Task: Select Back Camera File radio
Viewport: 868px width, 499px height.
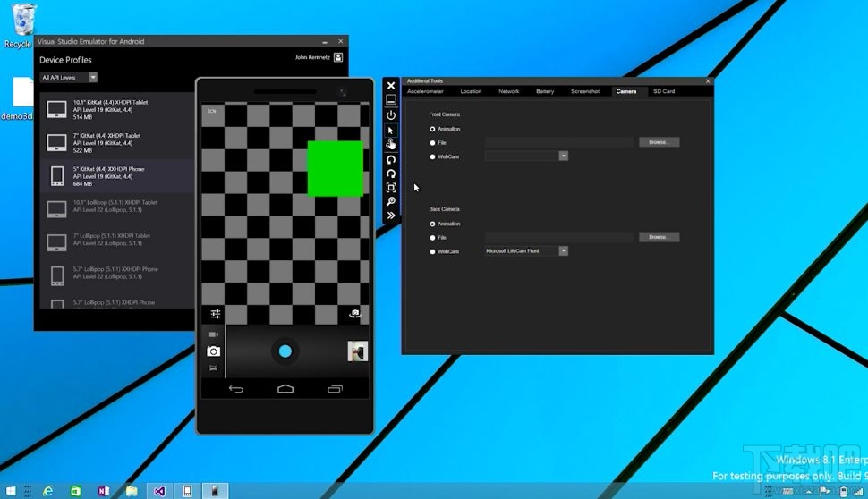Action: [432, 238]
